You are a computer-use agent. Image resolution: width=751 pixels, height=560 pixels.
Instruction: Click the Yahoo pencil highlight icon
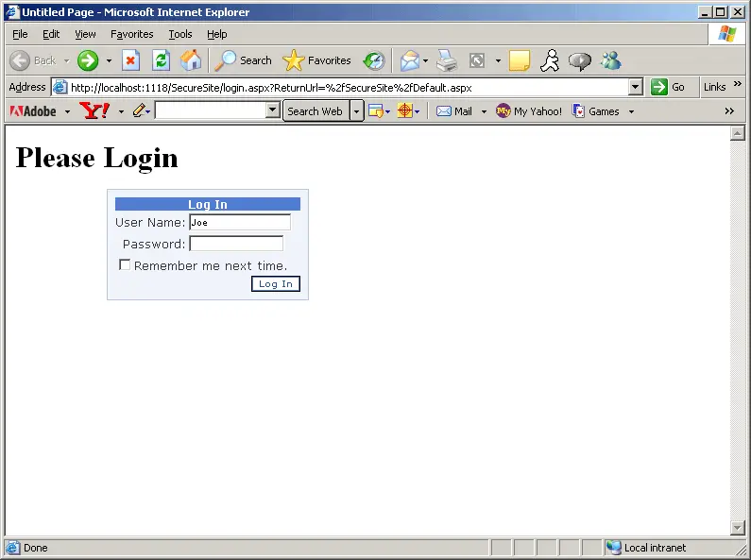point(139,111)
